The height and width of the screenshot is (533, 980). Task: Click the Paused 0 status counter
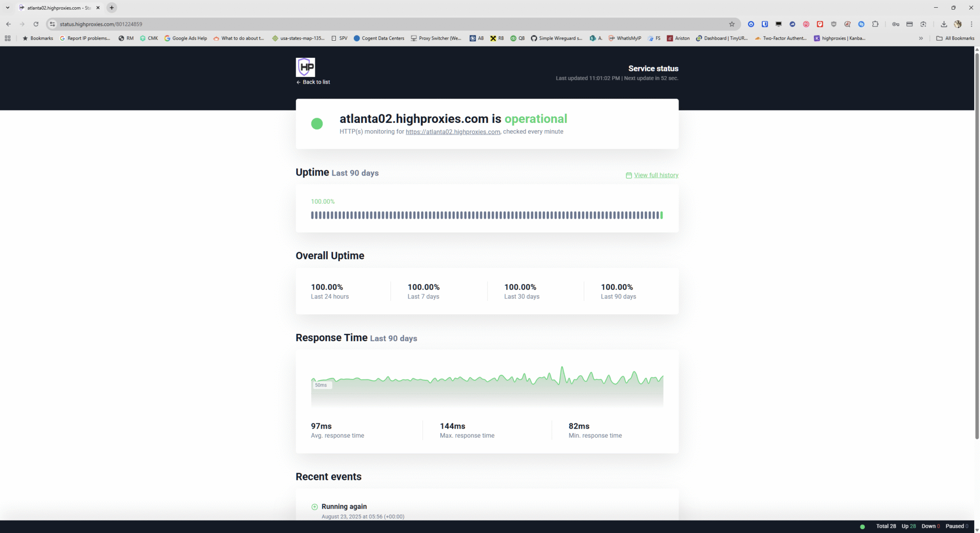(x=957, y=526)
